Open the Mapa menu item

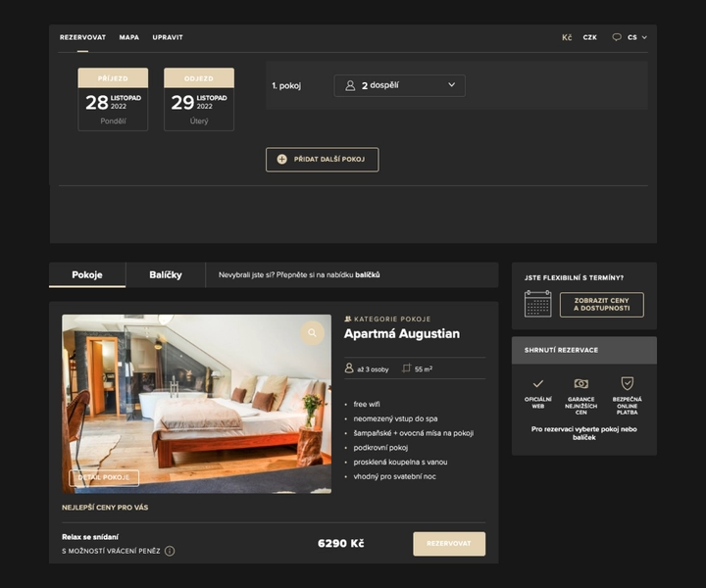point(129,37)
